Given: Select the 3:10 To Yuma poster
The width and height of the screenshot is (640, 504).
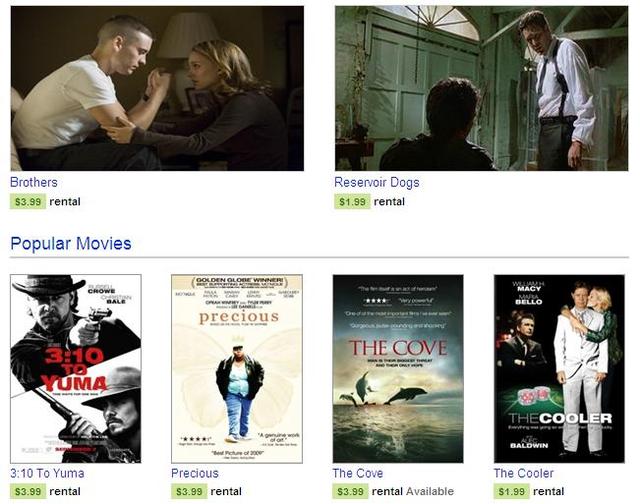Looking at the screenshot, I should pos(76,369).
